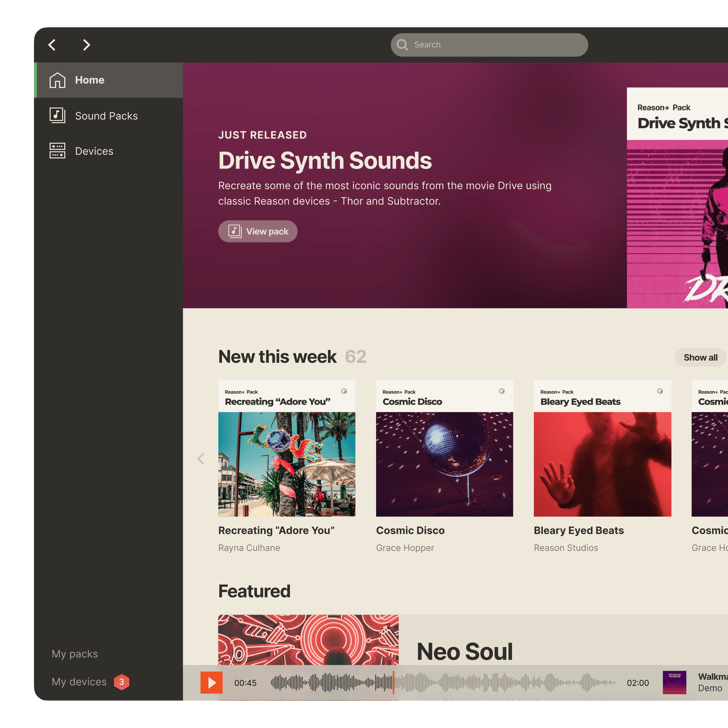Click the forward navigation arrow
Image resolution: width=728 pixels, height=728 pixels.
[x=87, y=45]
